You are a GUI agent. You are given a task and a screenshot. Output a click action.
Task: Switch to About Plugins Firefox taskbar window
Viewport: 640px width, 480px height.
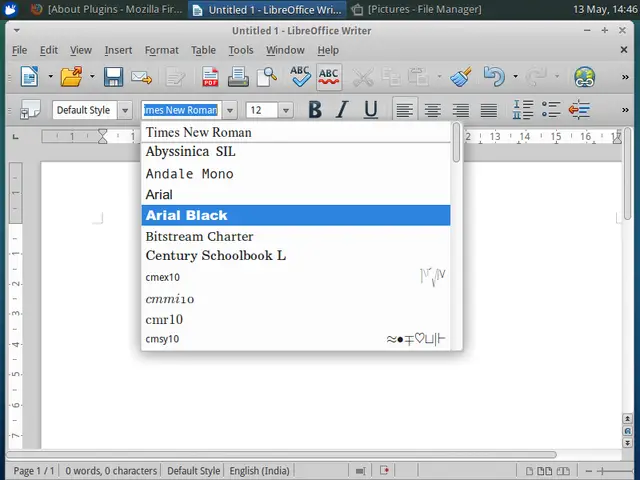pyautogui.click(x=107, y=9)
